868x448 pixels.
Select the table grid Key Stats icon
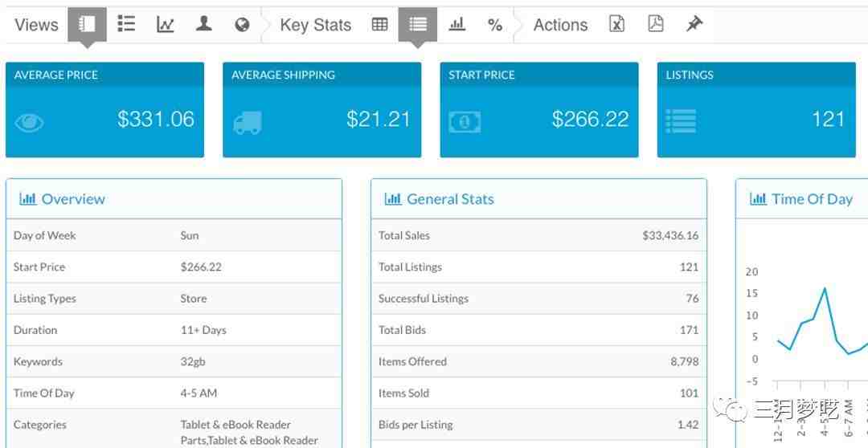[x=379, y=24]
